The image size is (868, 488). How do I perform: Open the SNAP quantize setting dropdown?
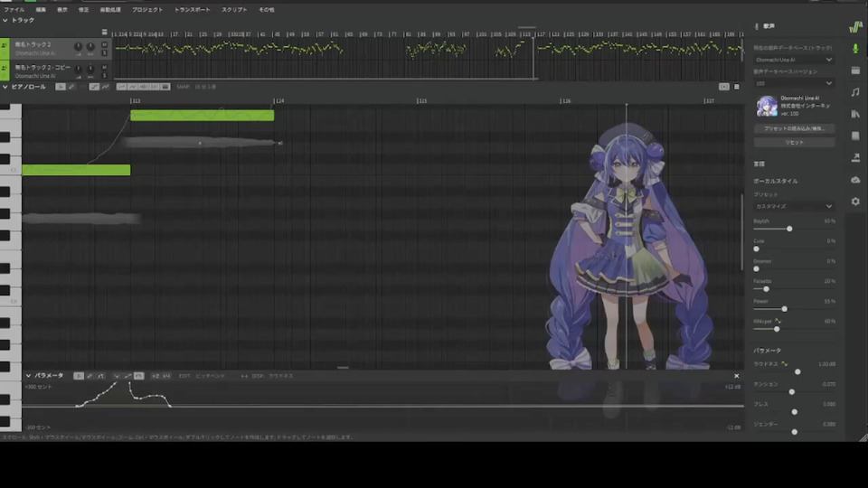[x=205, y=87]
